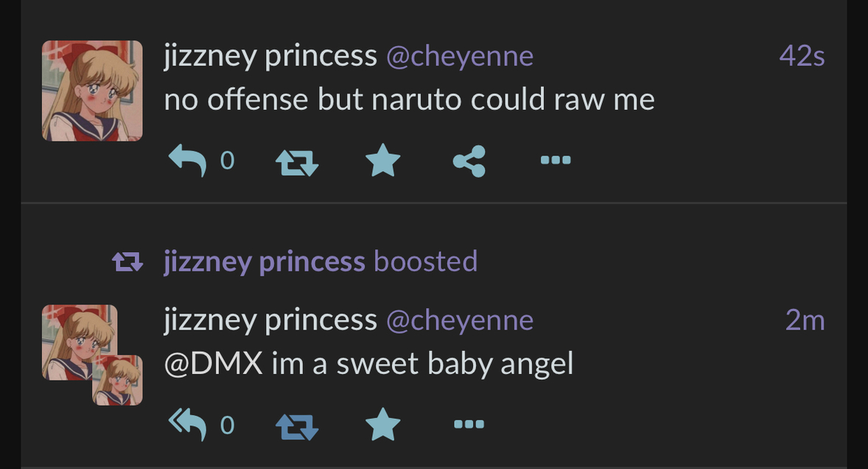Open jizzney princess boosted profile link
Viewport: 868px width, 469px height.
click(x=265, y=262)
